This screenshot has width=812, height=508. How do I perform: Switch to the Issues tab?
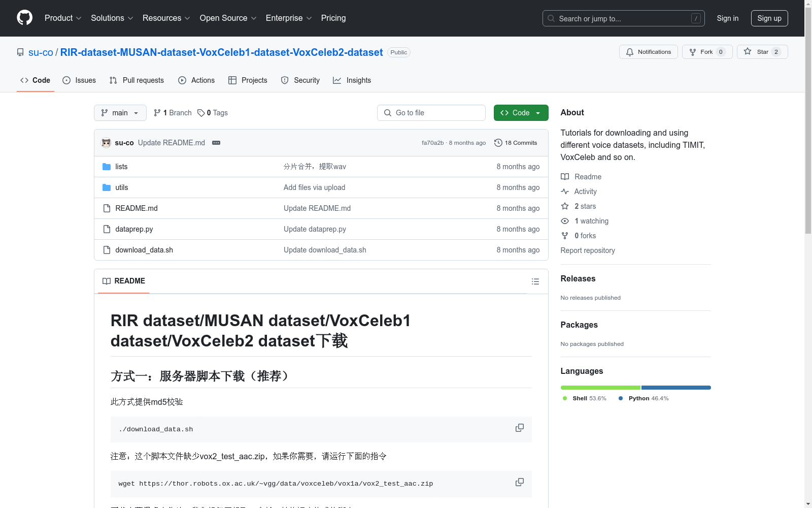(79, 80)
